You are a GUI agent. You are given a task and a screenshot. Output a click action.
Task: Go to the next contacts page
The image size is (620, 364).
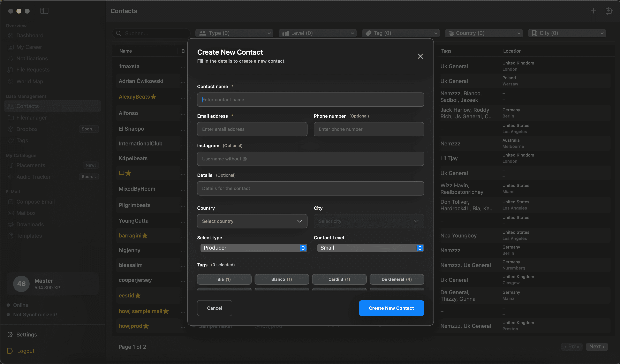click(596, 347)
